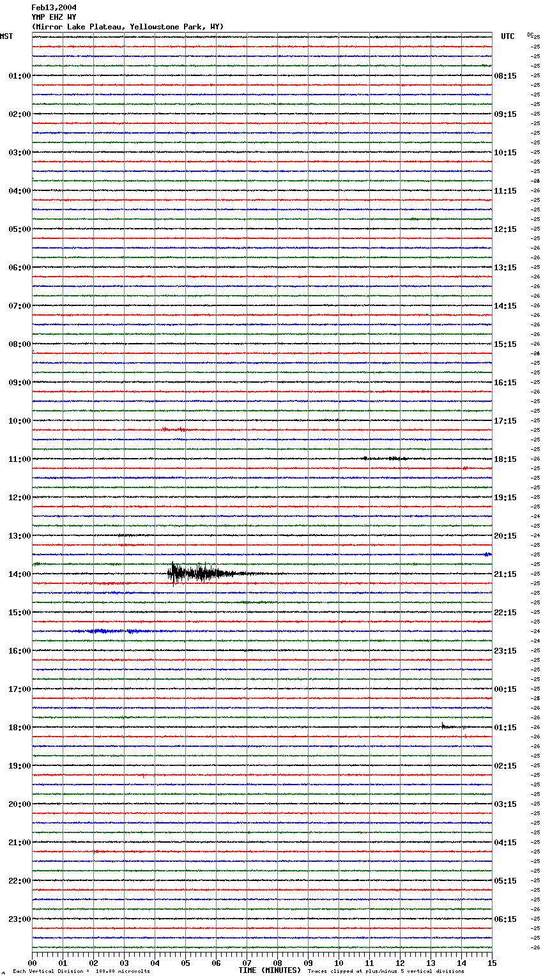Select the "01:00" MST time label

20,76
